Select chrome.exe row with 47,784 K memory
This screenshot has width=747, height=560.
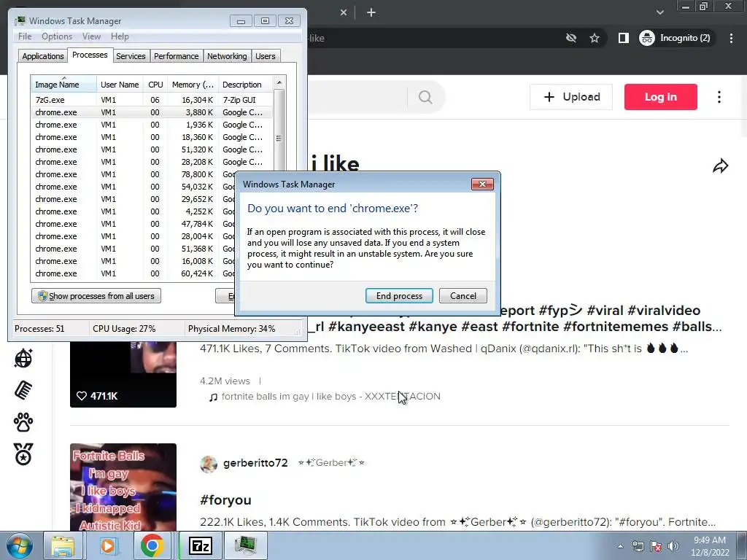point(133,224)
